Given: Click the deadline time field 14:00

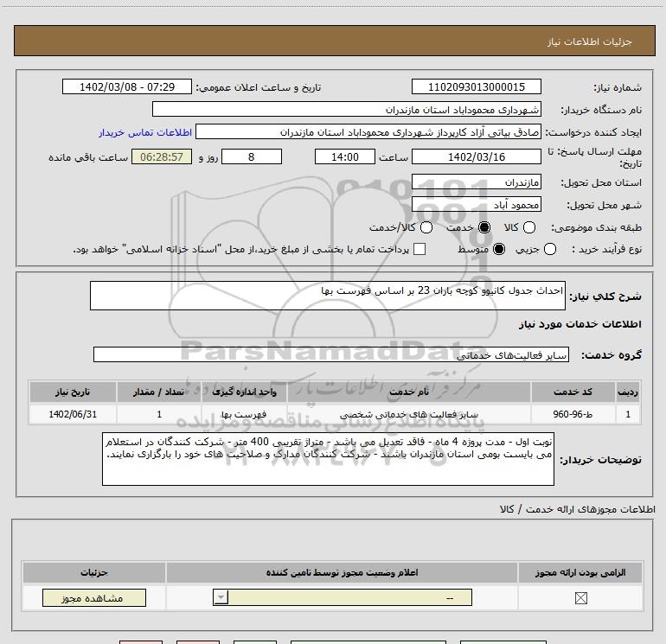Looking at the screenshot, I should (345, 156).
